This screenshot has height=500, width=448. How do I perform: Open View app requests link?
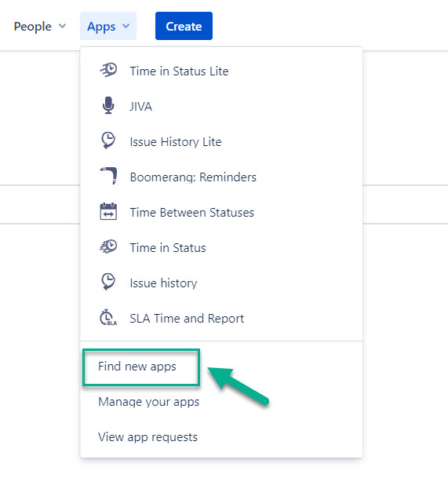(148, 437)
